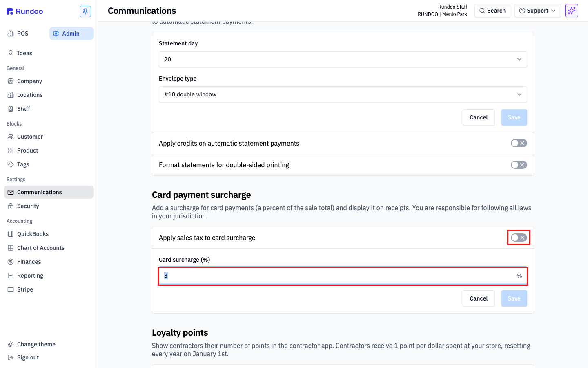588x368 pixels.
Task: Click the Chart of Accounts table icon
Action: [x=11, y=248]
